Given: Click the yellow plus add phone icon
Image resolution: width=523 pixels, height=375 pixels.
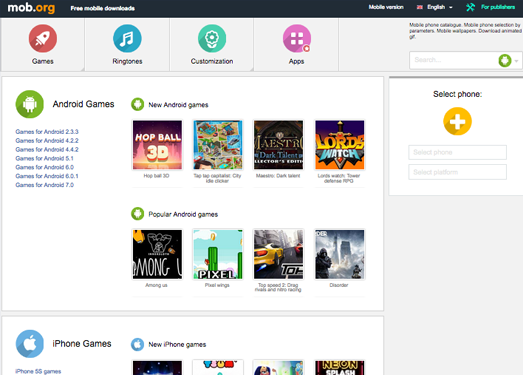Looking at the screenshot, I should click(x=457, y=121).
